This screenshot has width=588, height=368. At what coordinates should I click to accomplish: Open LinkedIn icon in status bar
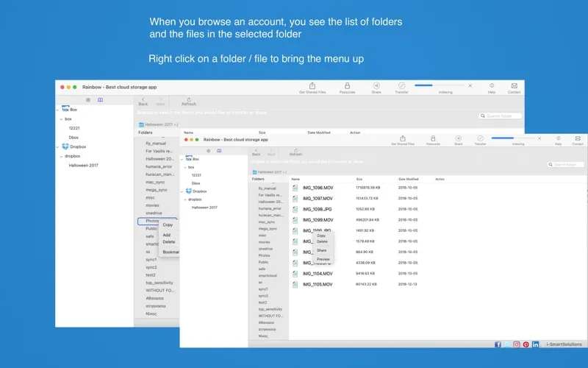pyautogui.click(x=535, y=344)
